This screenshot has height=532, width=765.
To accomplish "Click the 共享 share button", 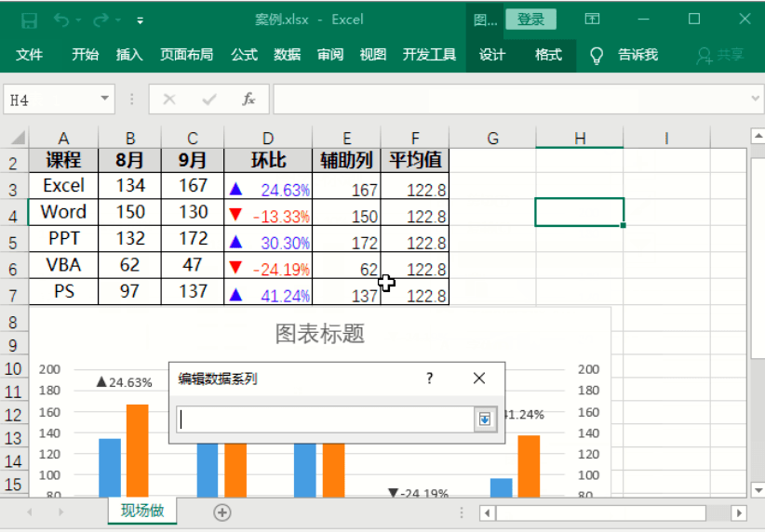I will pos(721,56).
